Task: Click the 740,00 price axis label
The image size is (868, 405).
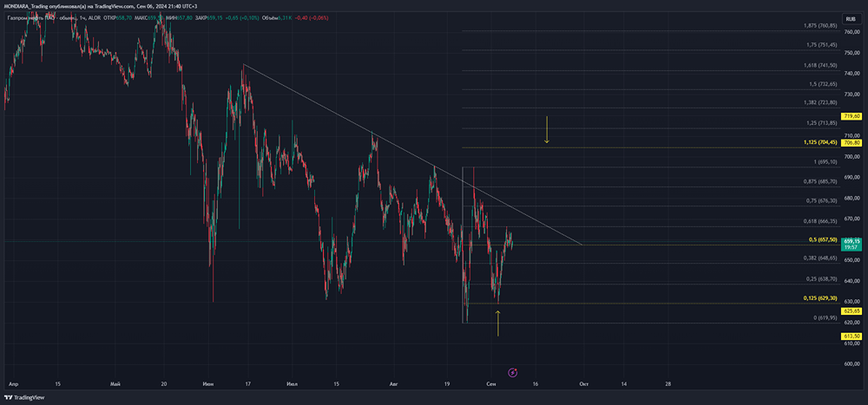Action: 852,73
